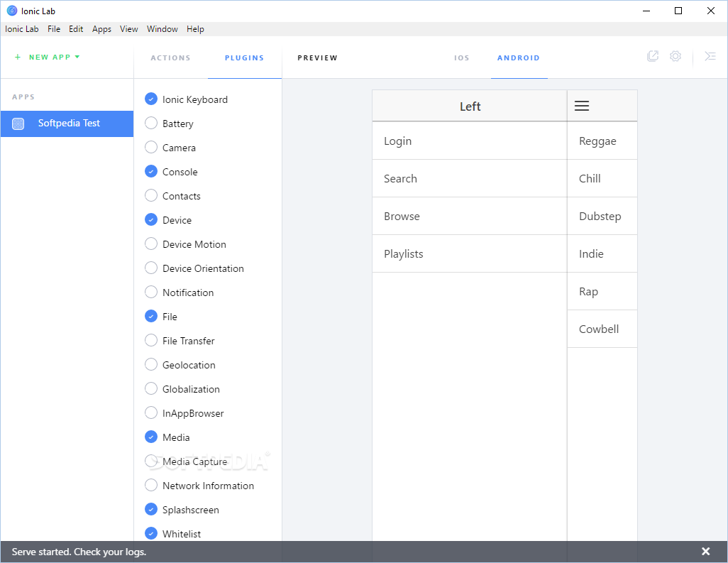Viewport: 728px width, 563px height.
Task: Click the New App button
Action: pyautogui.click(x=48, y=57)
